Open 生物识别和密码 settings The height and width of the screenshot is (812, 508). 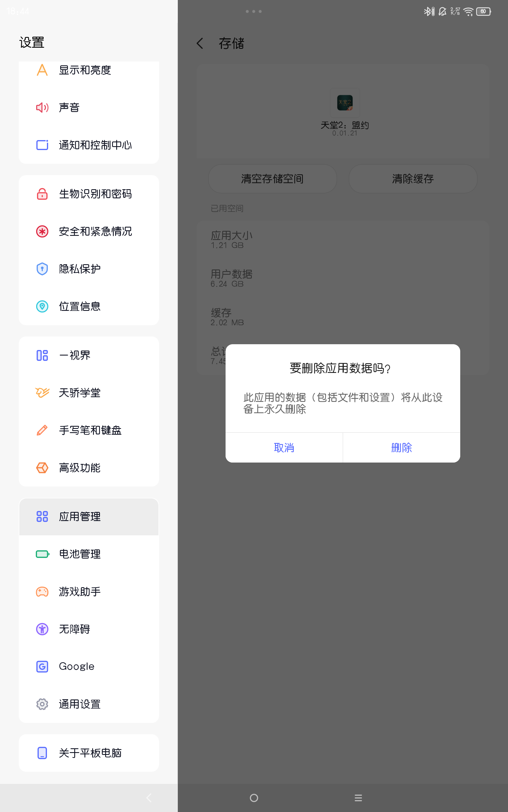(89, 194)
